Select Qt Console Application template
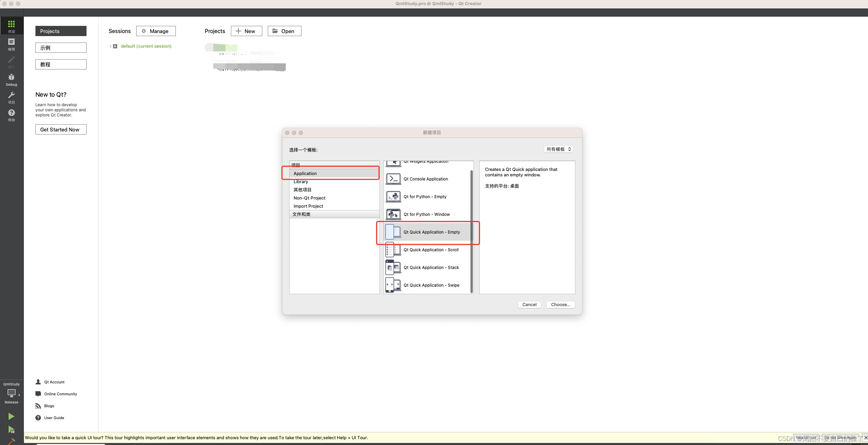 (425, 179)
